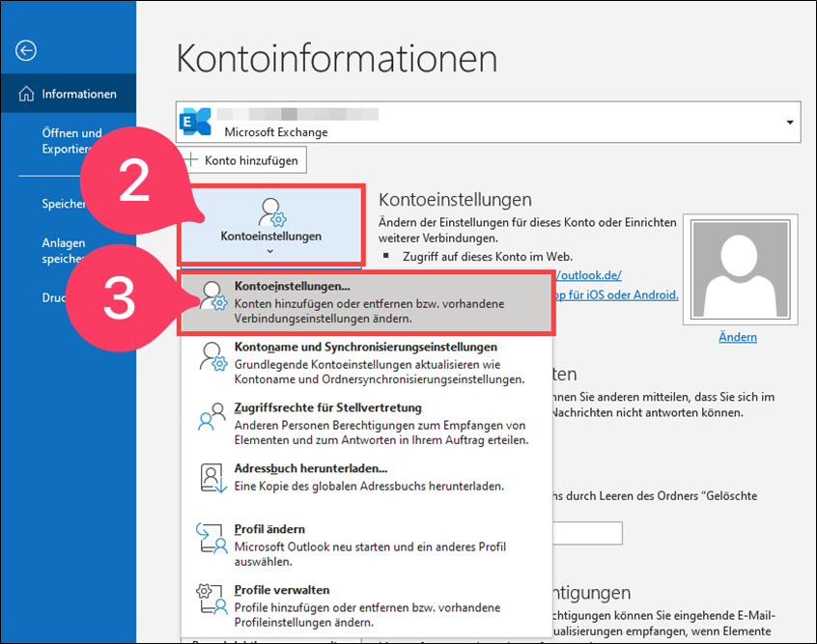Click the Kontoeinstellungen heading text
The width and height of the screenshot is (817, 644).
tap(455, 200)
